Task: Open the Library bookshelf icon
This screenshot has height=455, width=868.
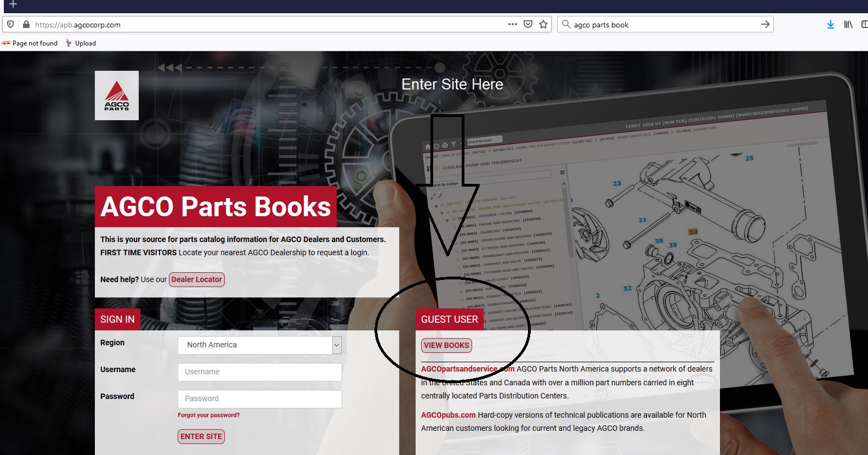Action: click(848, 24)
